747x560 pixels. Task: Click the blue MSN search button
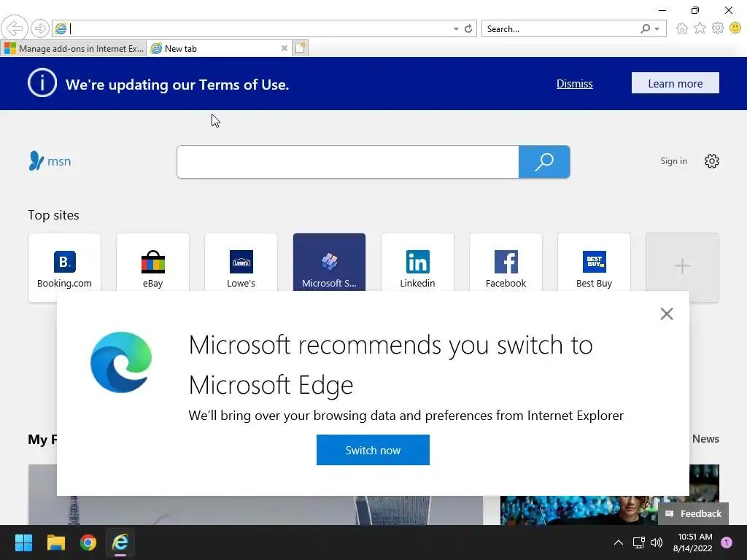click(544, 162)
